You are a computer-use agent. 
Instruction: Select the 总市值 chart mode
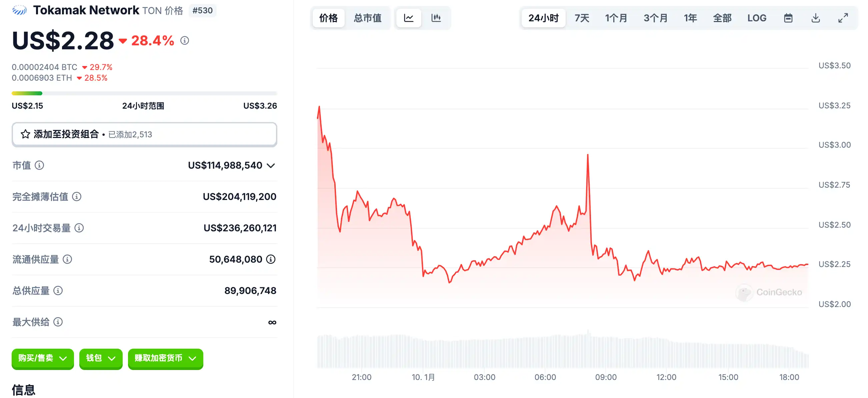(368, 18)
